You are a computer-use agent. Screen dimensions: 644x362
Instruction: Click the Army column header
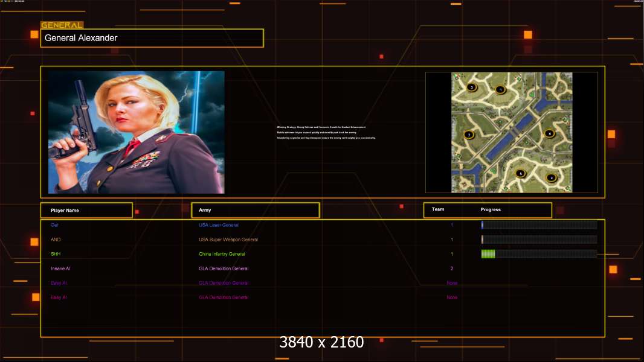[256, 210]
